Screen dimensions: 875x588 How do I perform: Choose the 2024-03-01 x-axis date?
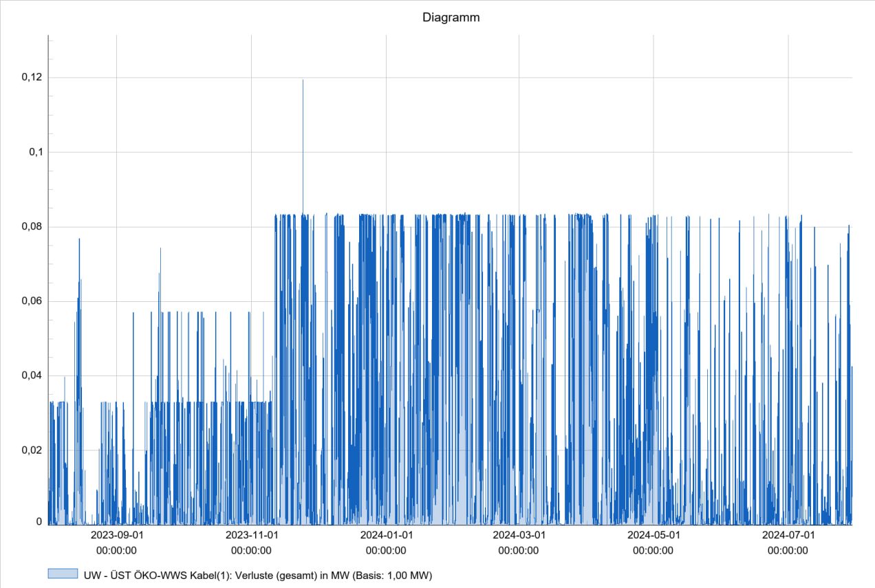[519, 535]
